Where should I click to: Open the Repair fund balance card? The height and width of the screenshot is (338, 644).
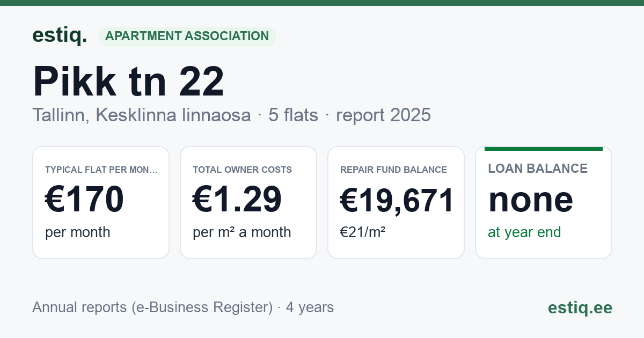[x=396, y=202]
